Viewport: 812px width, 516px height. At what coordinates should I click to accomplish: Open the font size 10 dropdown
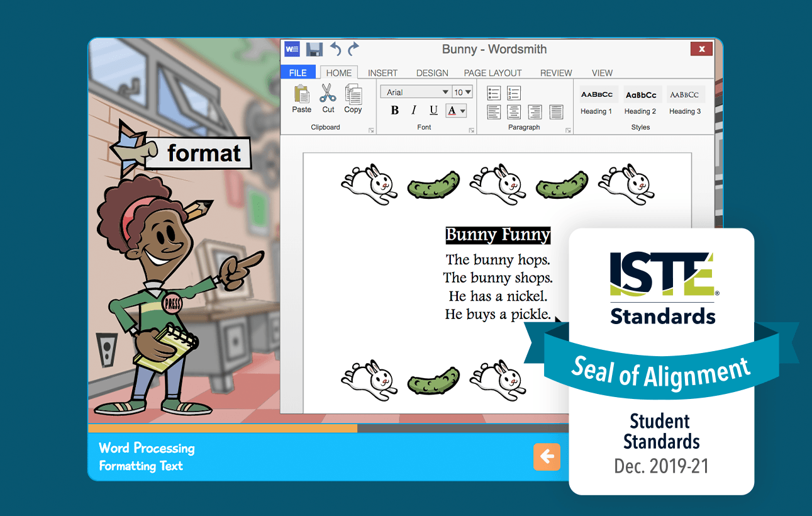[x=462, y=92]
